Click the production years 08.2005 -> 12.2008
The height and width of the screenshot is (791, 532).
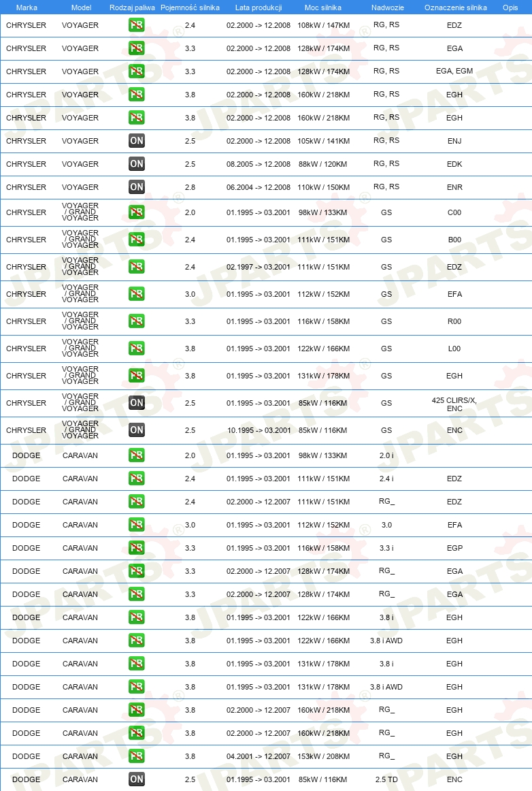pos(259,164)
